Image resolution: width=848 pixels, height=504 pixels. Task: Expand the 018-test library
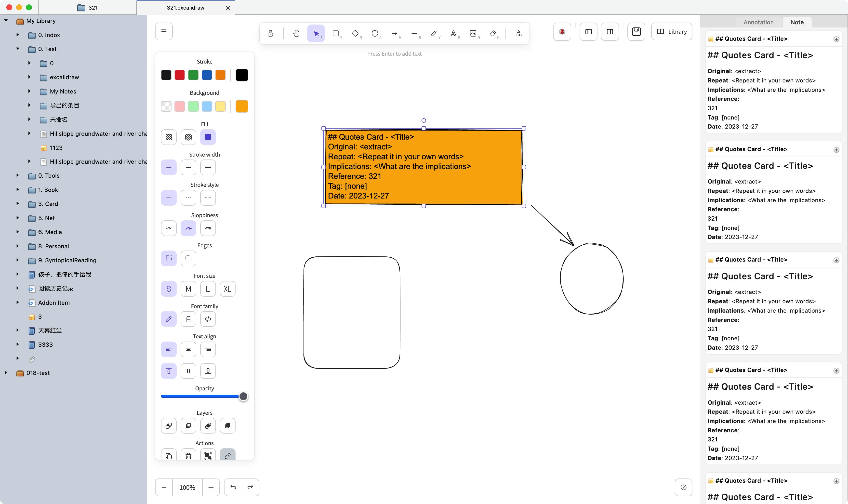(6, 373)
